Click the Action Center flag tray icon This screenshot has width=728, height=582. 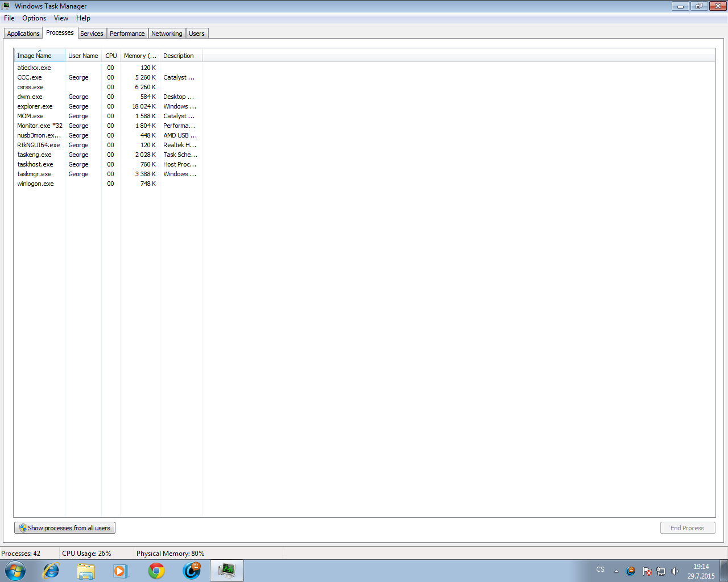647,571
